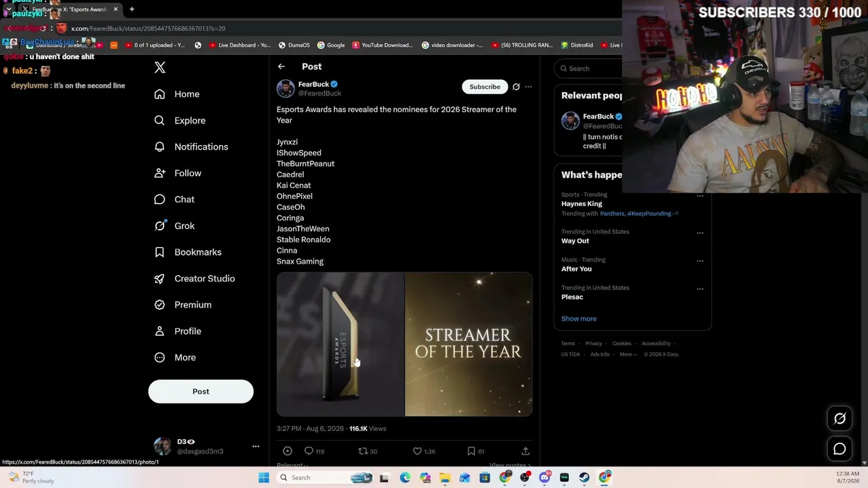Open the Premium page
This screenshot has height=488, width=868.
183,305
